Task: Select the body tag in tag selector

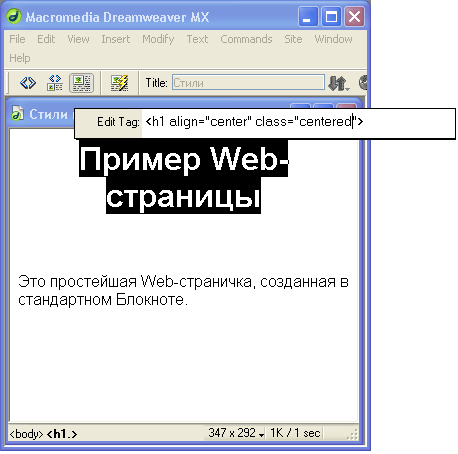Action: click(x=26, y=434)
